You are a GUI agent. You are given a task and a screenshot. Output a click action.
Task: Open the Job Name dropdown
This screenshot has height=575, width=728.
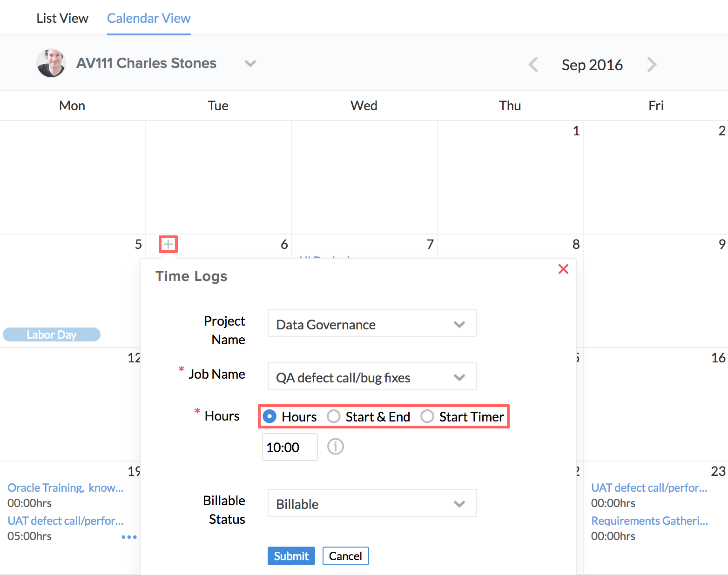[x=372, y=377]
